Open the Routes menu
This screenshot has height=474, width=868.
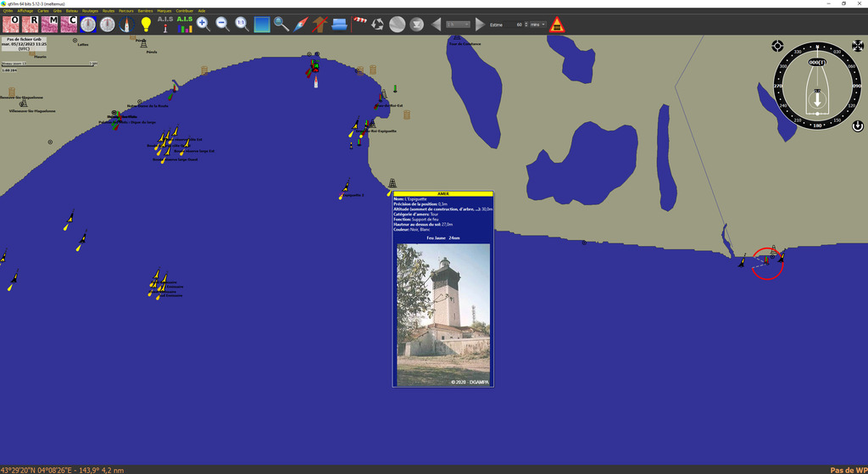point(108,10)
